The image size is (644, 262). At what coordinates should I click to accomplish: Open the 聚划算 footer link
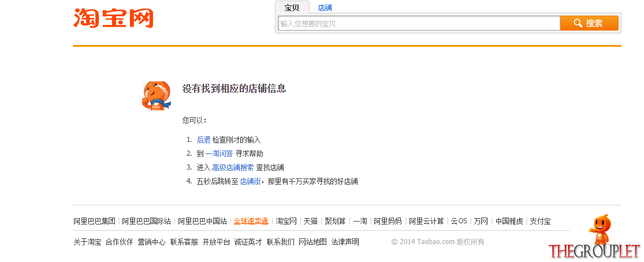pyautogui.click(x=335, y=222)
